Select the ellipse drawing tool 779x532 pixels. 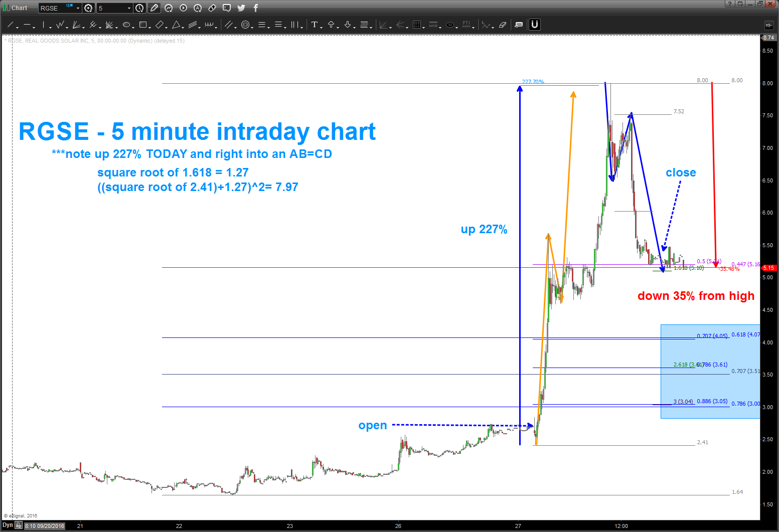click(x=126, y=25)
